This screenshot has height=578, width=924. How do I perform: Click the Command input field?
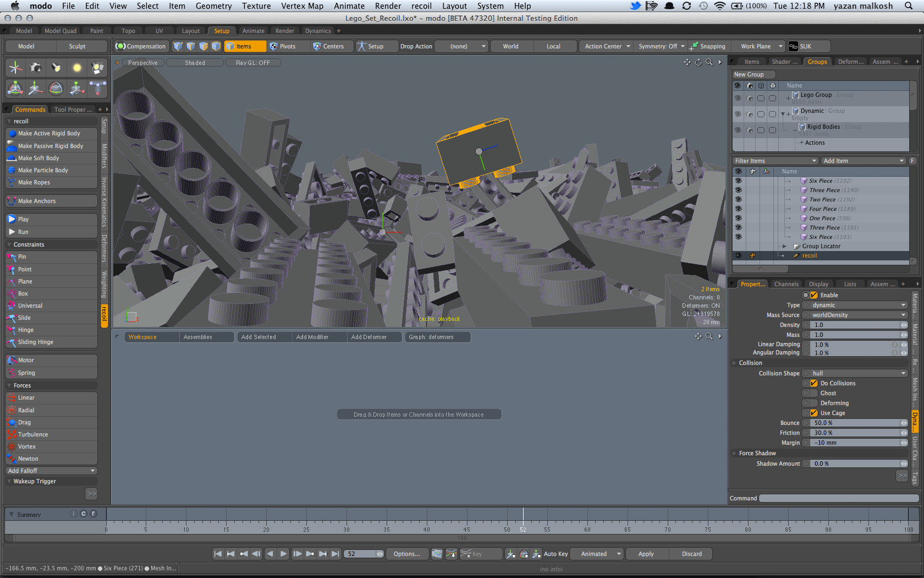(839, 498)
